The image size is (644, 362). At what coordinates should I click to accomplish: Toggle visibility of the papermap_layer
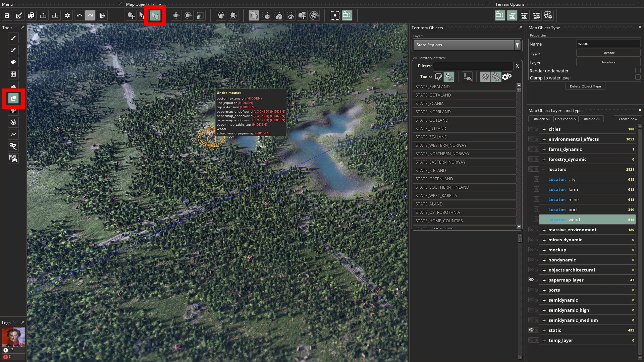click(532, 280)
